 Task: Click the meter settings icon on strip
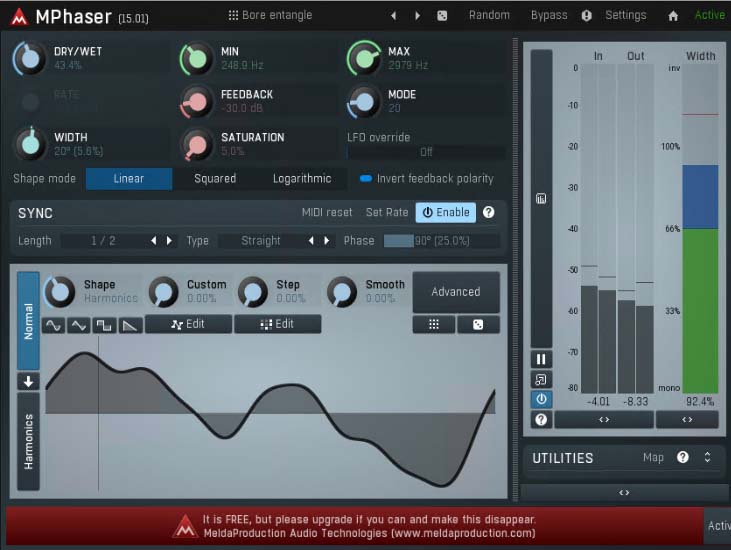pyautogui.click(x=541, y=199)
